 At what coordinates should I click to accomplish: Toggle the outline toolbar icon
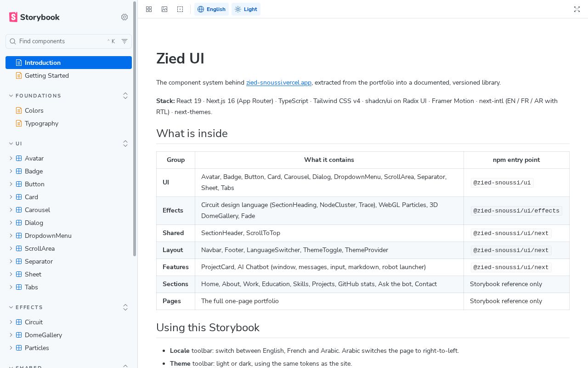click(x=180, y=9)
